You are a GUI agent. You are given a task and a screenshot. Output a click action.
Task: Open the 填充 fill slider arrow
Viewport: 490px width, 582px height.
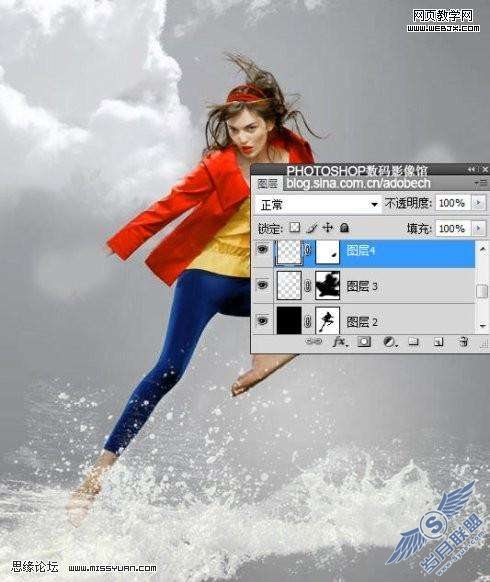[478, 228]
